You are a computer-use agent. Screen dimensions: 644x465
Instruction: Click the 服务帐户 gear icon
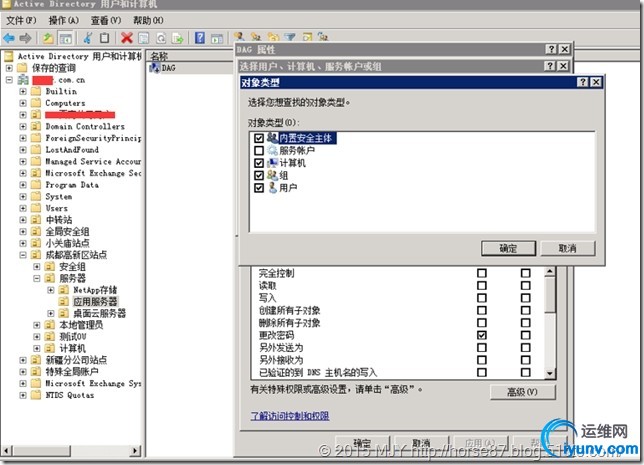coord(272,150)
